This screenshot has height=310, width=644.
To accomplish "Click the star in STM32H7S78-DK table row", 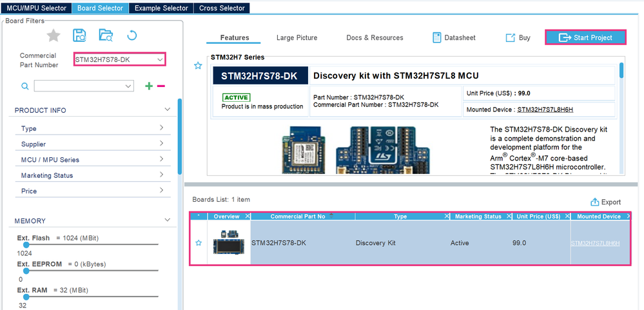I will [x=199, y=243].
